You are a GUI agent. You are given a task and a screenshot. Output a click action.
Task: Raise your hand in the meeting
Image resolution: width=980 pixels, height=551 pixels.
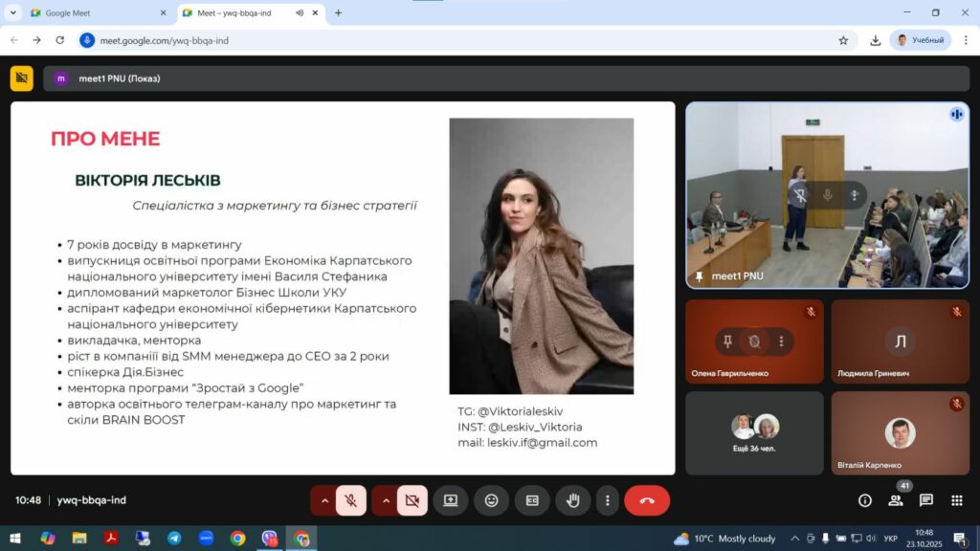(x=573, y=500)
